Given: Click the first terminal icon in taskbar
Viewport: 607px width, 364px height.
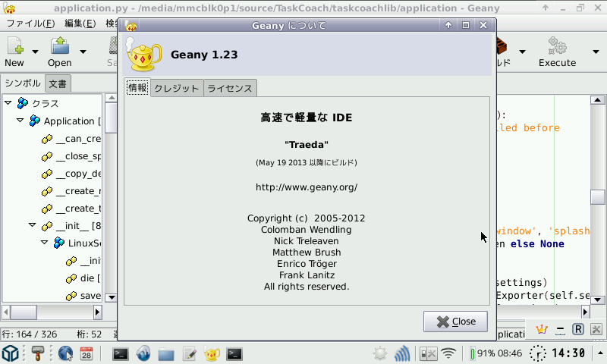Looking at the screenshot, I should pyautogui.click(x=120, y=354).
